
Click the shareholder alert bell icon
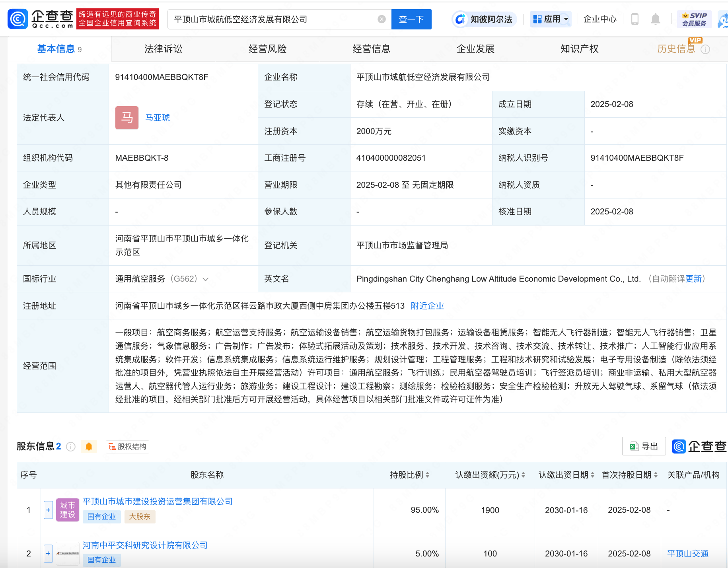click(x=89, y=447)
